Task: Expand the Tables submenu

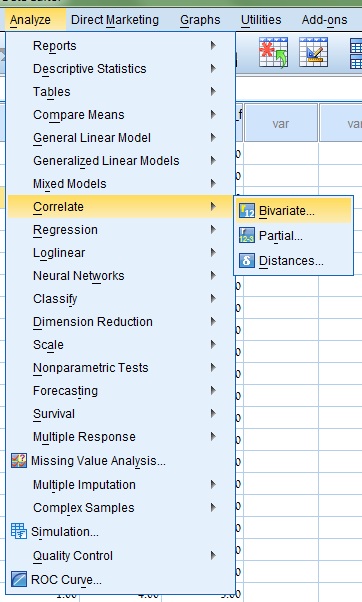Action: (x=121, y=92)
